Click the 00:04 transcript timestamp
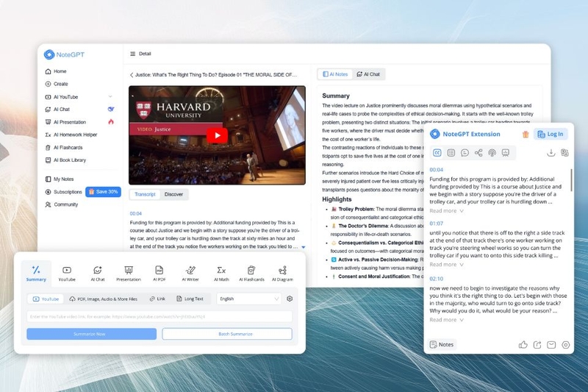Viewport: 588px width, 392px height. (136, 213)
